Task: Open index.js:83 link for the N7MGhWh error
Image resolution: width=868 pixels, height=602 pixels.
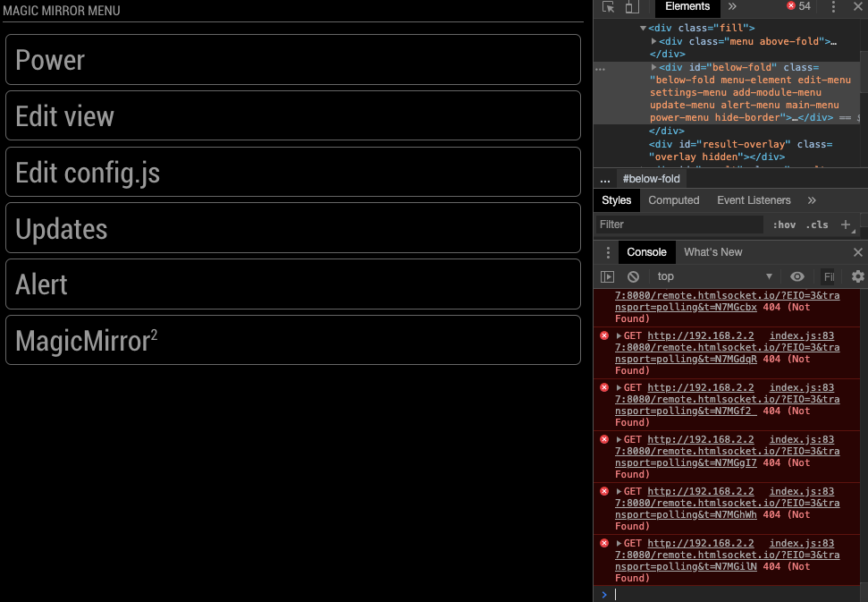Action: pyautogui.click(x=802, y=491)
